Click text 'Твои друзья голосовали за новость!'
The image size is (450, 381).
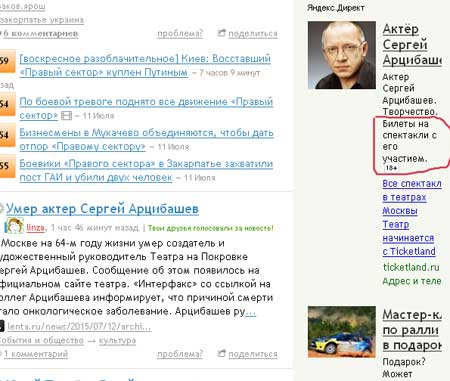(x=211, y=228)
